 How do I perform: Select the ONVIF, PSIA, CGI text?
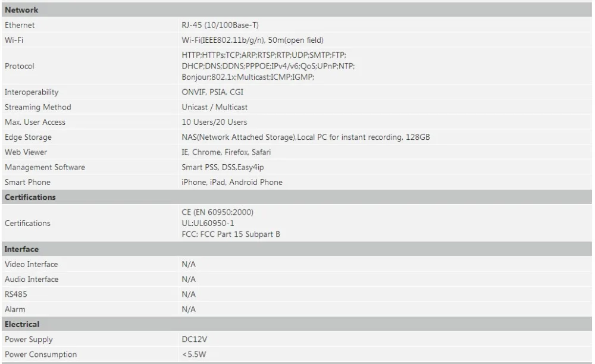(x=212, y=92)
